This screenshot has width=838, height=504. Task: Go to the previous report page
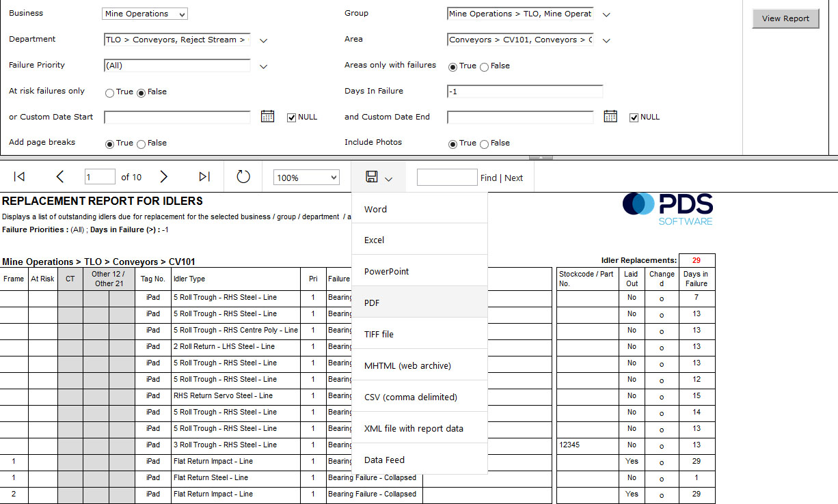[59, 177]
